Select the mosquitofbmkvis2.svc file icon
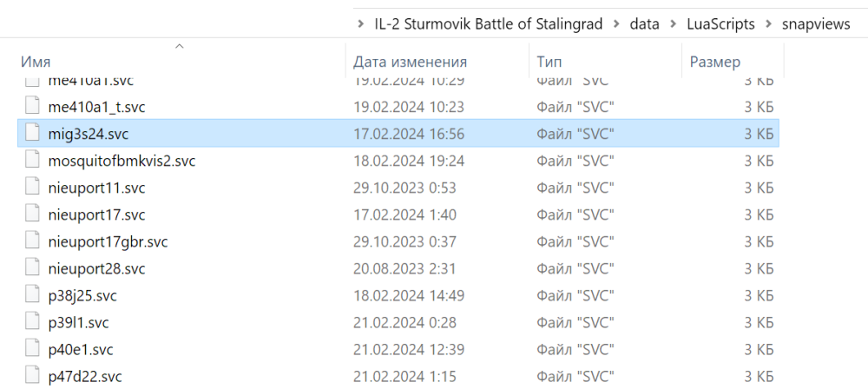This screenshot has height=389, width=868. click(32, 161)
